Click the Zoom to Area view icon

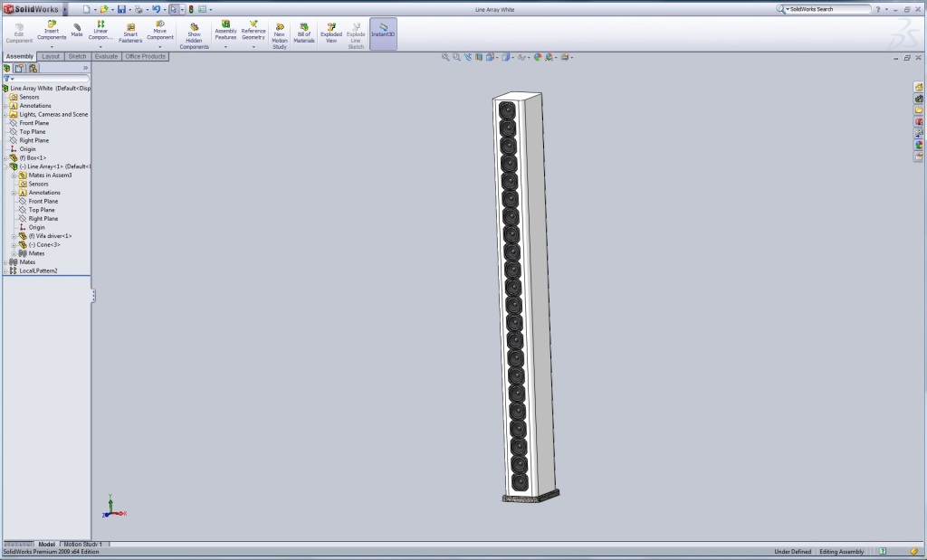pyautogui.click(x=456, y=57)
